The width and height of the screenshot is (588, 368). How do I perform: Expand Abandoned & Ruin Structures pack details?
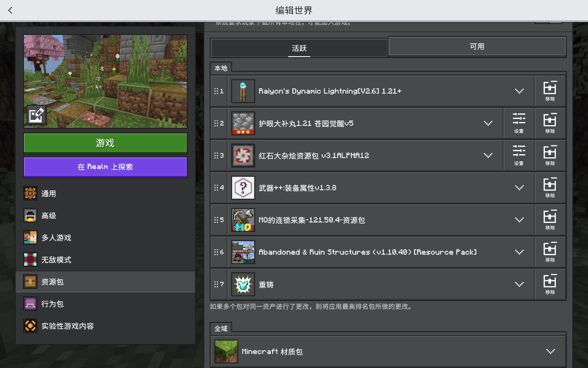pos(519,252)
